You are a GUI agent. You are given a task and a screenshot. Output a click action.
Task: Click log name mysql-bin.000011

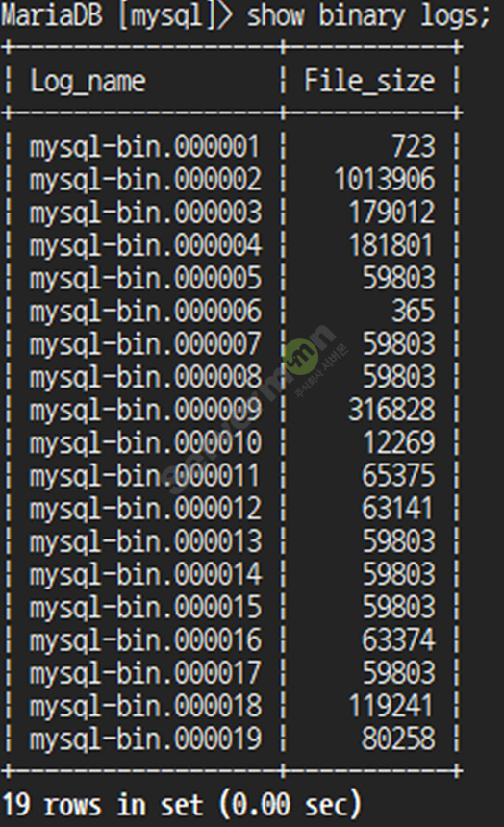144,476
